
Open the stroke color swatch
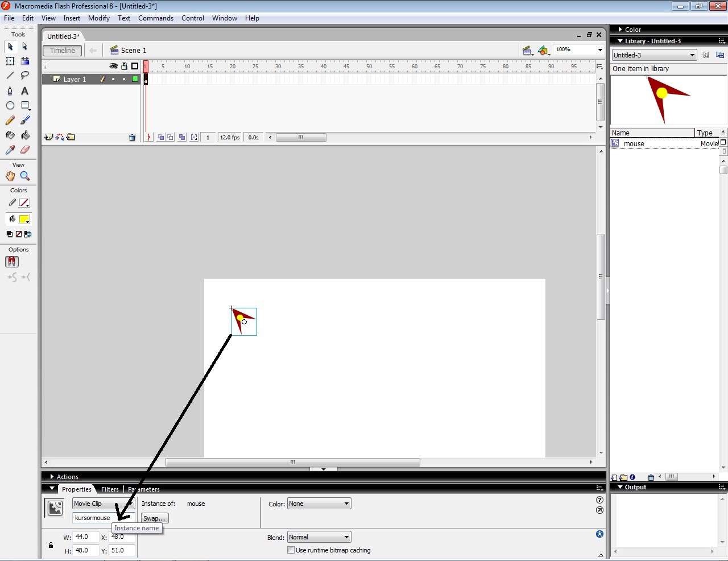click(x=24, y=203)
